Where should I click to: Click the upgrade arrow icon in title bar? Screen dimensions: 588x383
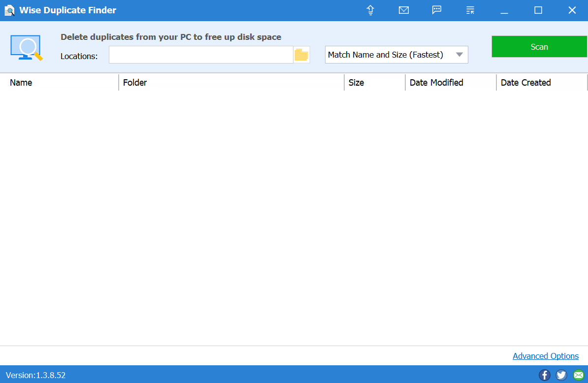pos(371,10)
